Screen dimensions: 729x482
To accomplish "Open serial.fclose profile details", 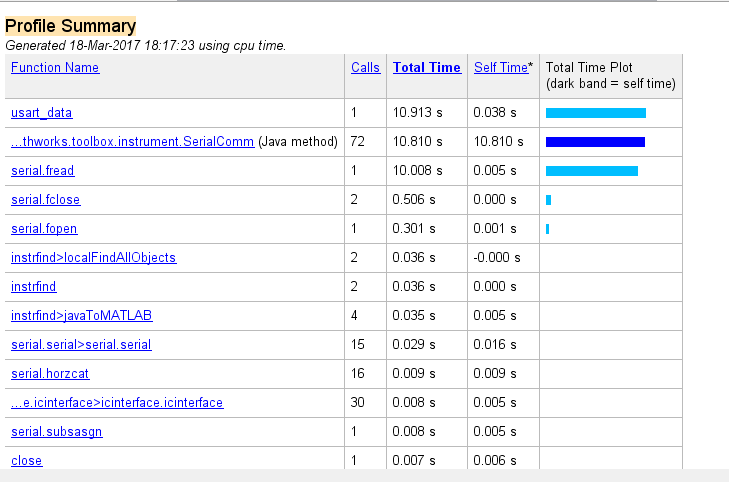I will (x=46, y=200).
